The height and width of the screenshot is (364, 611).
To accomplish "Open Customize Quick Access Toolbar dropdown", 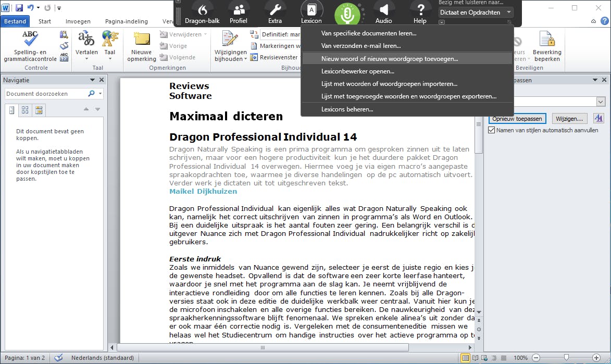I will click(59, 8).
